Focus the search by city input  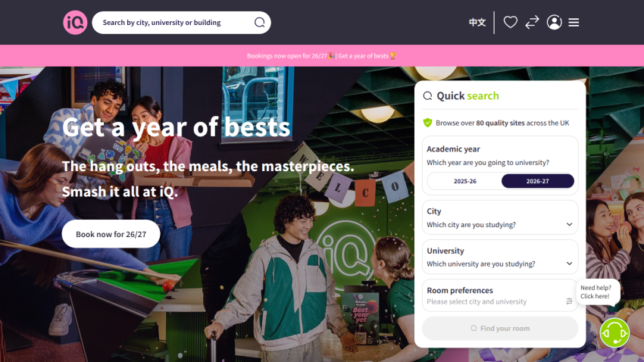(182, 23)
